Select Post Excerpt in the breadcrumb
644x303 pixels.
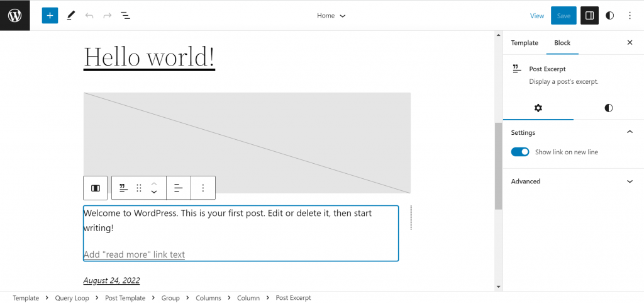293,298
